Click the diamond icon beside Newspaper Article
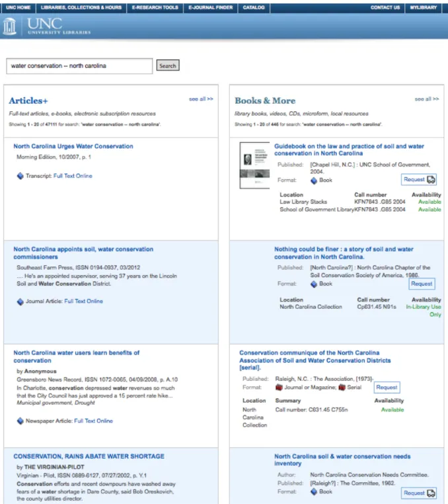This screenshot has width=448, height=504. click(x=20, y=421)
